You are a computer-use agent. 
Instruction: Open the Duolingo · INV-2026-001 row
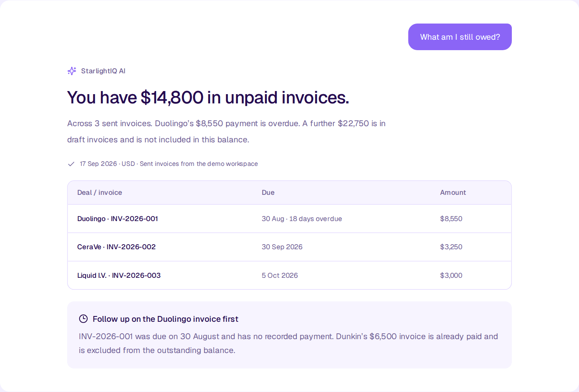point(289,219)
